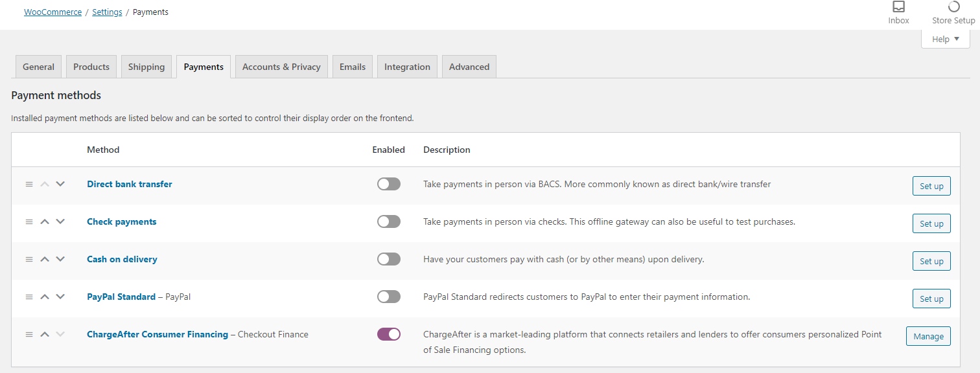Image resolution: width=980 pixels, height=373 pixels.
Task: Click drag handle for Direct bank transfer
Action: pyautogui.click(x=29, y=185)
